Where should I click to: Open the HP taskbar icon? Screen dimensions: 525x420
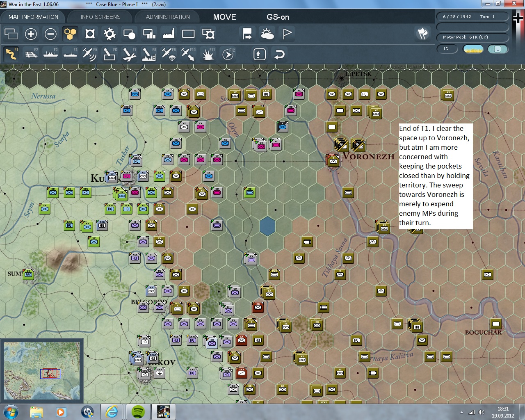point(87,412)
